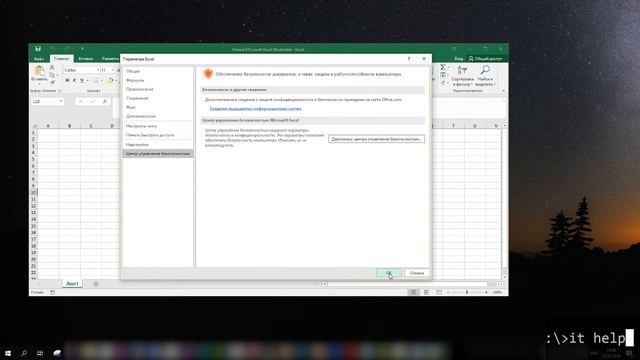Select Настроить ленту in the options list
Screen dimensions: 640x360
(158, 126)
